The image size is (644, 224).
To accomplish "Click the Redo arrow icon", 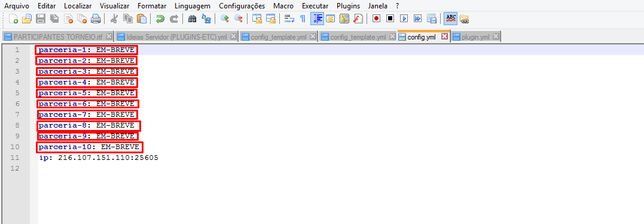I will (174, 19).
